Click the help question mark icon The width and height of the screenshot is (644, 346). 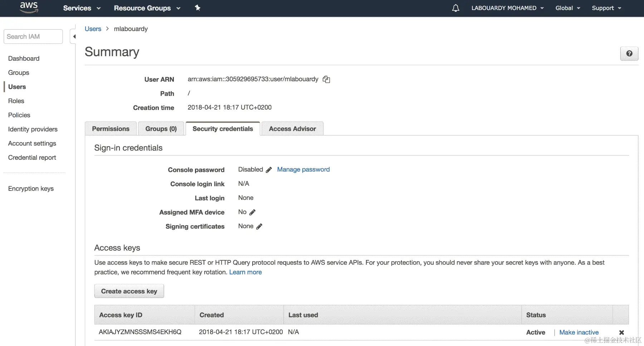629,54
